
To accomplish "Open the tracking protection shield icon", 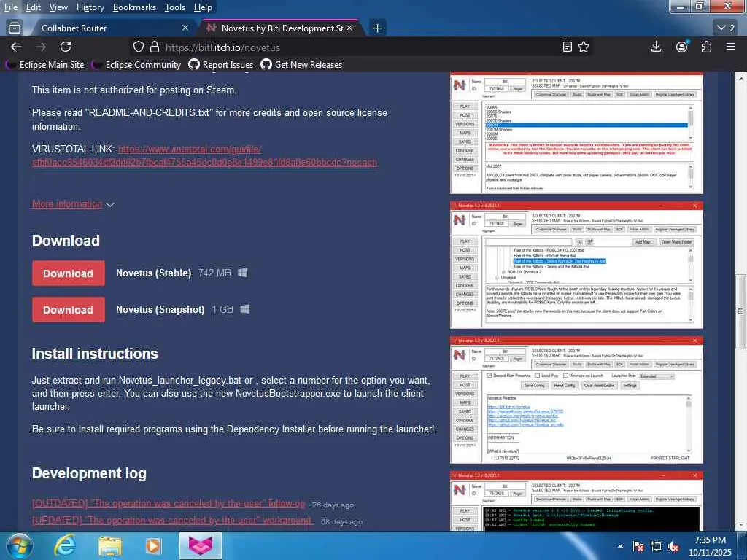I will [138, 47].
